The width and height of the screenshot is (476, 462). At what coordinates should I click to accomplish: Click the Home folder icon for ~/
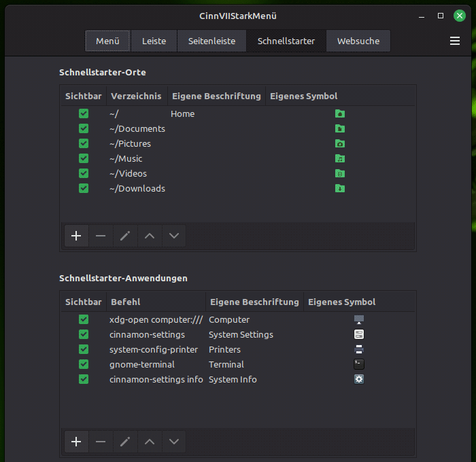pos(340,113)
